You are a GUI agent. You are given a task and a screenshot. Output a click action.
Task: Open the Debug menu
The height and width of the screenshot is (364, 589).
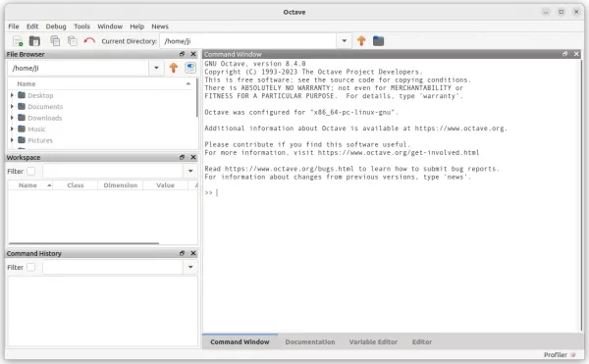click(x=56, y=26)
